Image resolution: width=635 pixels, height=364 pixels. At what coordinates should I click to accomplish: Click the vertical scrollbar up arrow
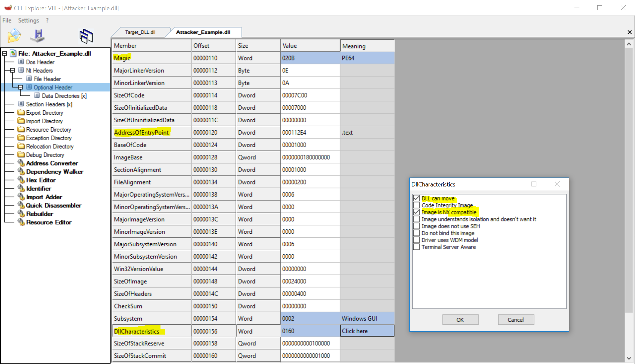click(x=629, y=43)
